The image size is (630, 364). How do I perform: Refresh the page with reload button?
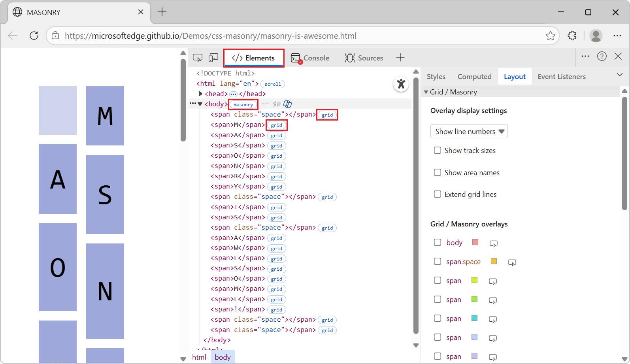[34, 36]
